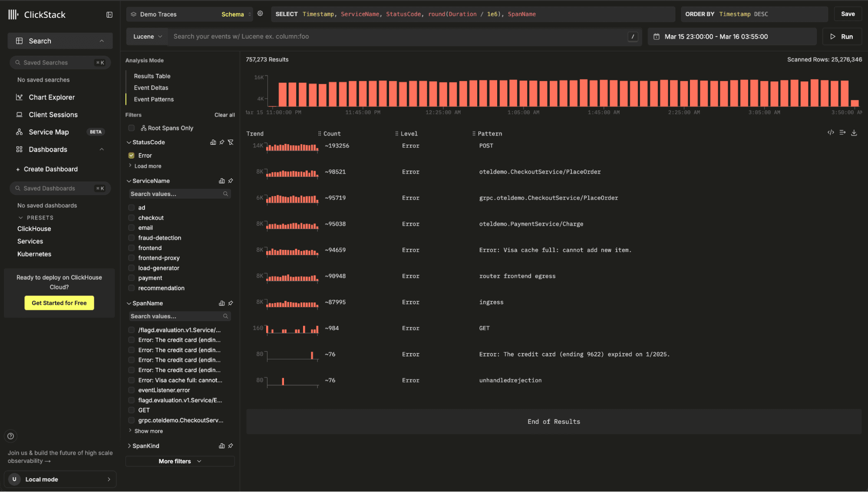Image resolution: width=868 pixels, height=492 pixels.
Task: Click the download results icon
Action: [x=854, y=133]
